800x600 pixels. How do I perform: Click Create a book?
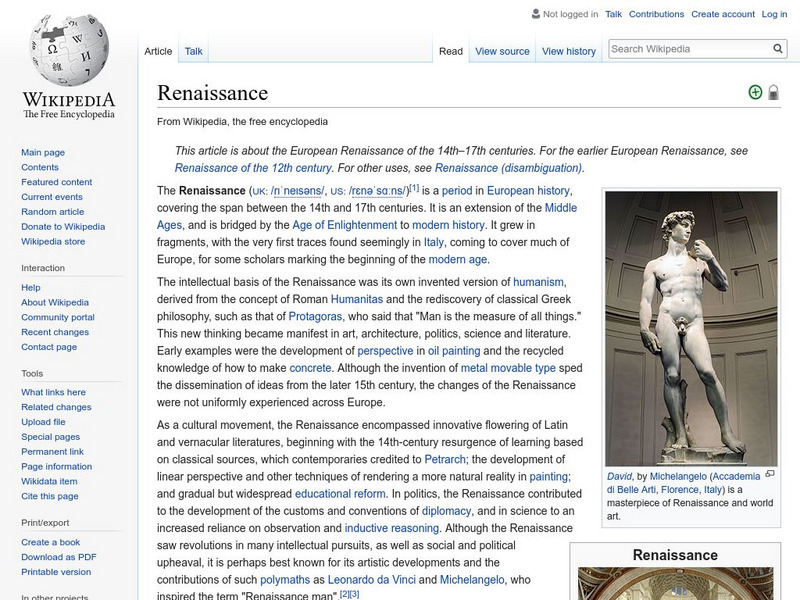[51, 542]
